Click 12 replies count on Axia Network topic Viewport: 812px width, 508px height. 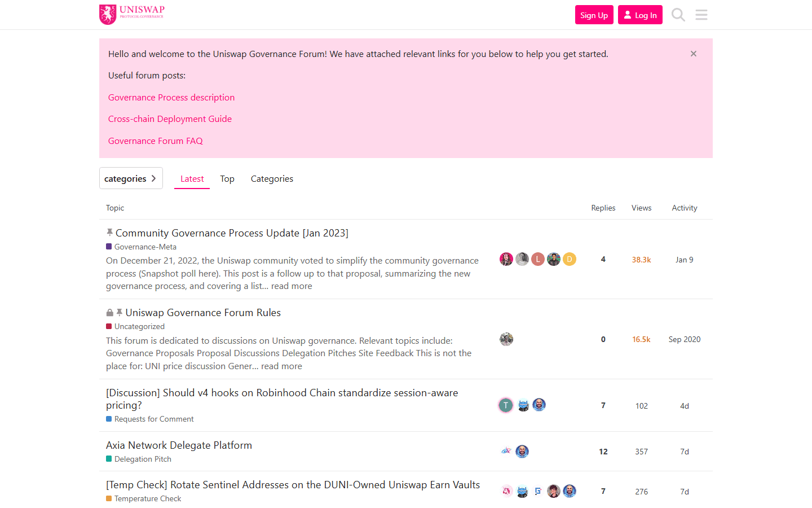[603, 452]
